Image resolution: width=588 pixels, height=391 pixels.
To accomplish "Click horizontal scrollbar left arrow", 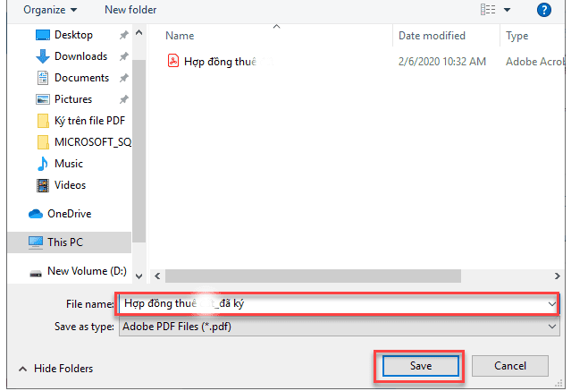I will click(157, 276).
